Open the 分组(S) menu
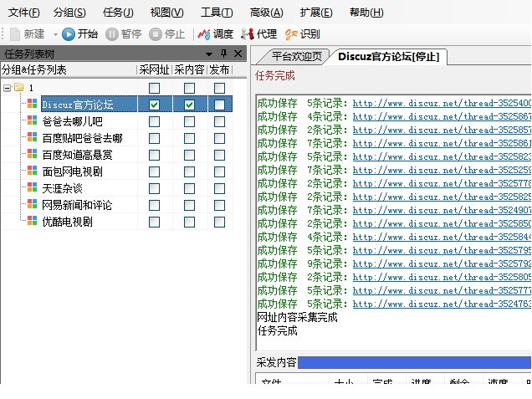Viewport: 532px width, 399px height. click(x=69, y=13)
